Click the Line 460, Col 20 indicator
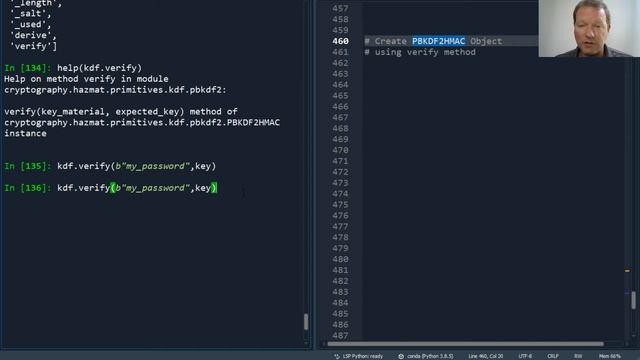The image size is (640, 360). [x=486, y=356]
